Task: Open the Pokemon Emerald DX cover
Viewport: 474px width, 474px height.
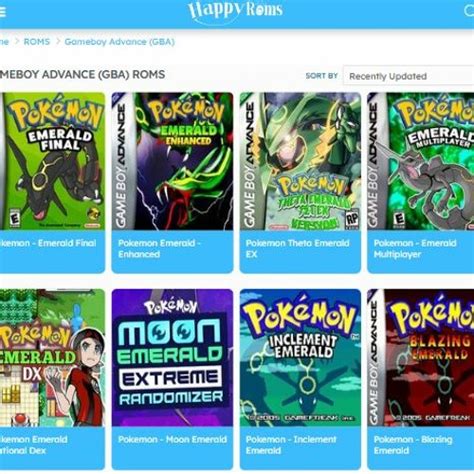Action: pos(52,358)
